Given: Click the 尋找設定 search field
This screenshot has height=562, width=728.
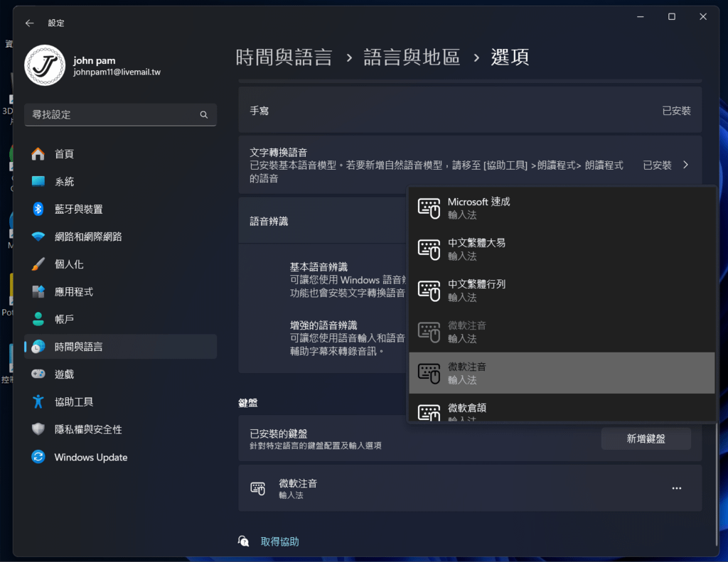Looking at the screenshot, I should [120, 114].
